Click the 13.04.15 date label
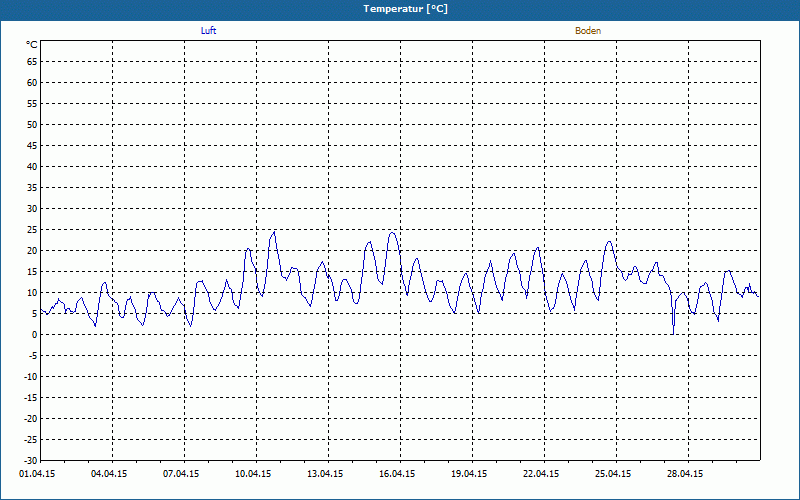The image size is (800, 500). pos(325,474)
